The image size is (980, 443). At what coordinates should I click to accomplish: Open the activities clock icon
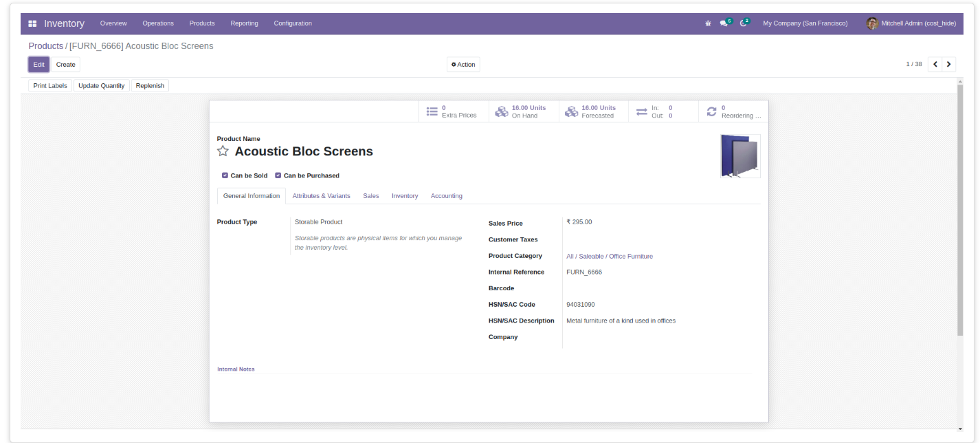coord(744,23)
